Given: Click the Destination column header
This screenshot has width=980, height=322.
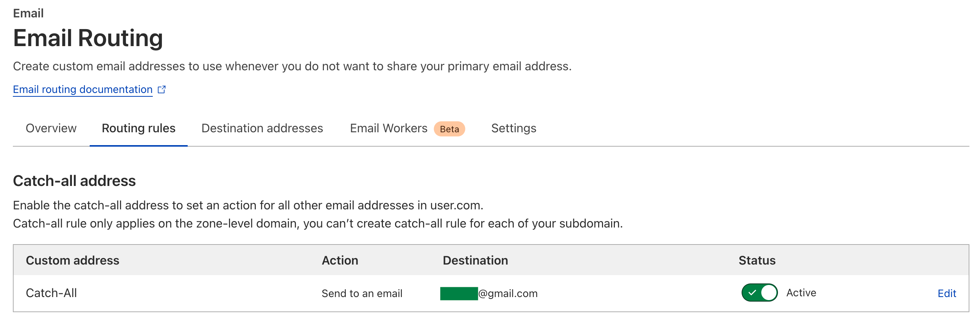Looking at the screenshot, I should [475, 260].
